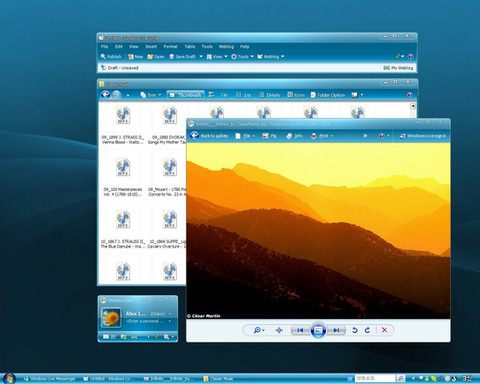Go to the previous photo
Screen dimensions: 480x384
click(300, 330)
